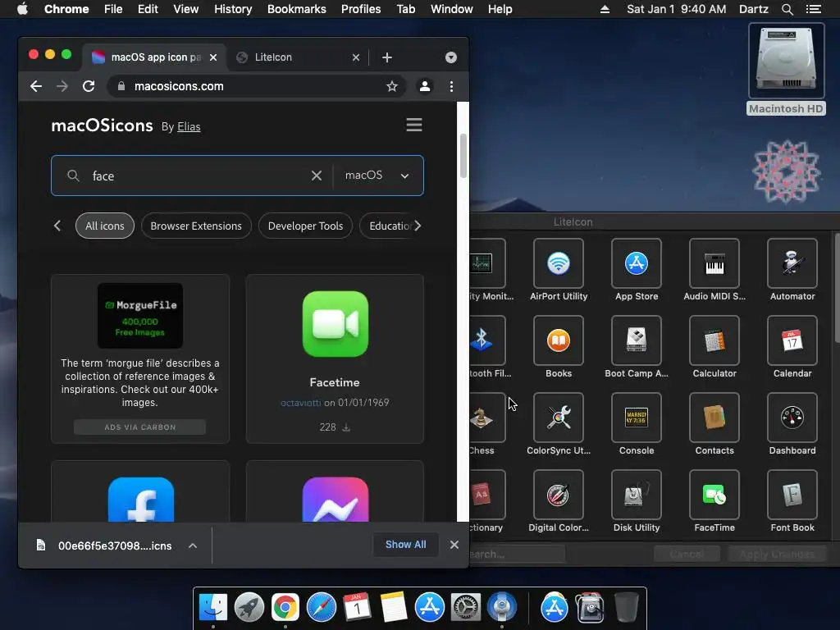Select the App Store icon in LiteIcon
This screenshot has width=840, height=630.
point(637,263)
